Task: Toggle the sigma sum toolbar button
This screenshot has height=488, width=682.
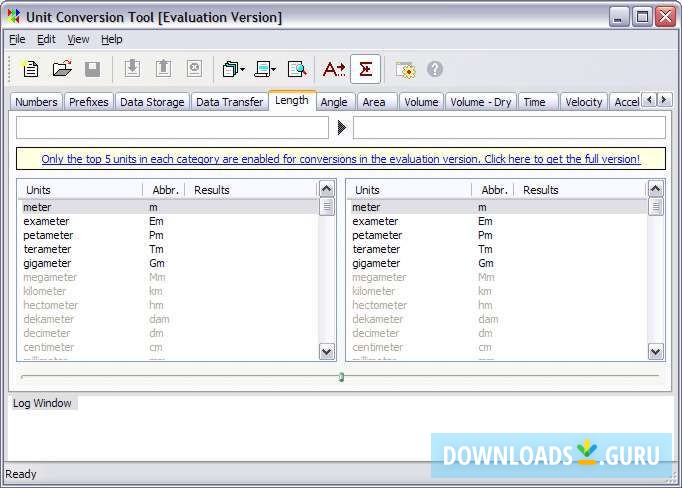Action: click(365, 69)
